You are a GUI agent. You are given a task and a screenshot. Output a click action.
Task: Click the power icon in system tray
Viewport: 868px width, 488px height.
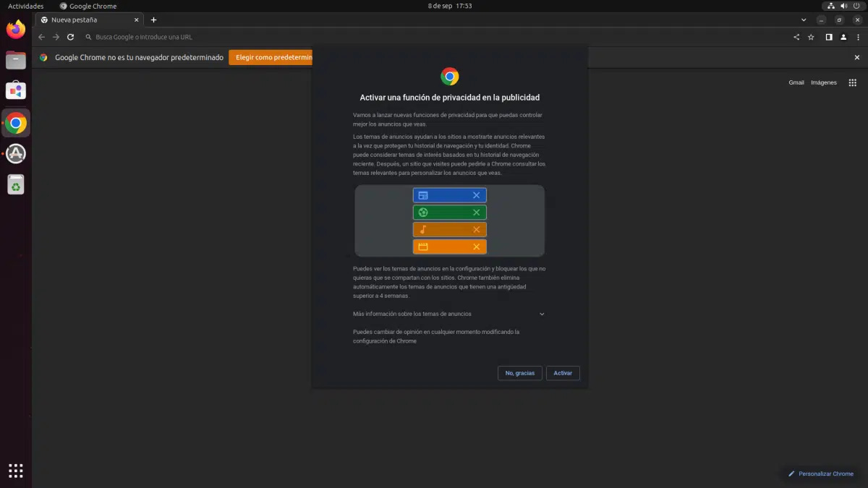tap(856, 6)
